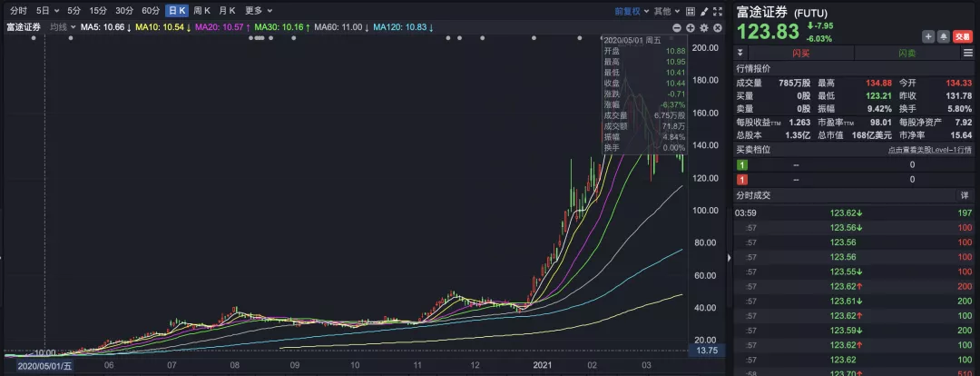Click the yellow MA10 indicator label
Screen dimensions: 980x376
(163, 27)
